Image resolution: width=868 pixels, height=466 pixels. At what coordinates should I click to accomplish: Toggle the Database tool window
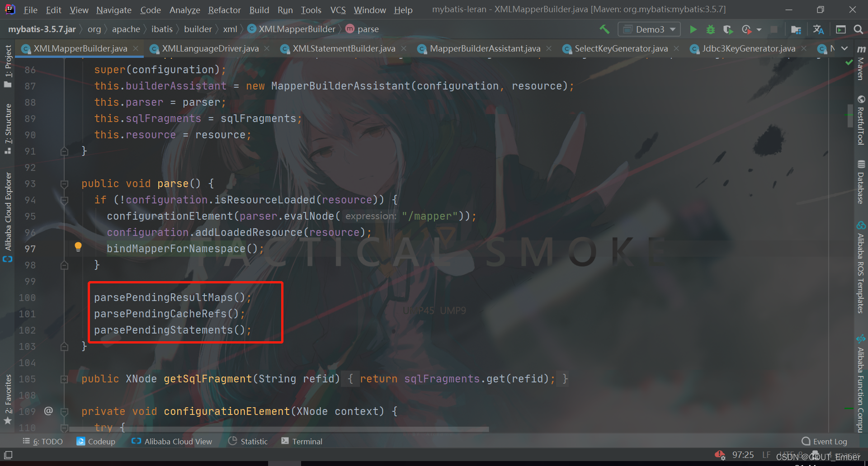[x=861, y=182]
